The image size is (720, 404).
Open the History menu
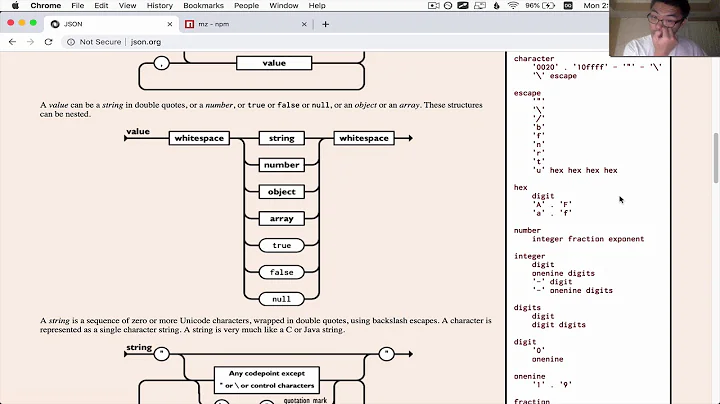coord(159,6)
